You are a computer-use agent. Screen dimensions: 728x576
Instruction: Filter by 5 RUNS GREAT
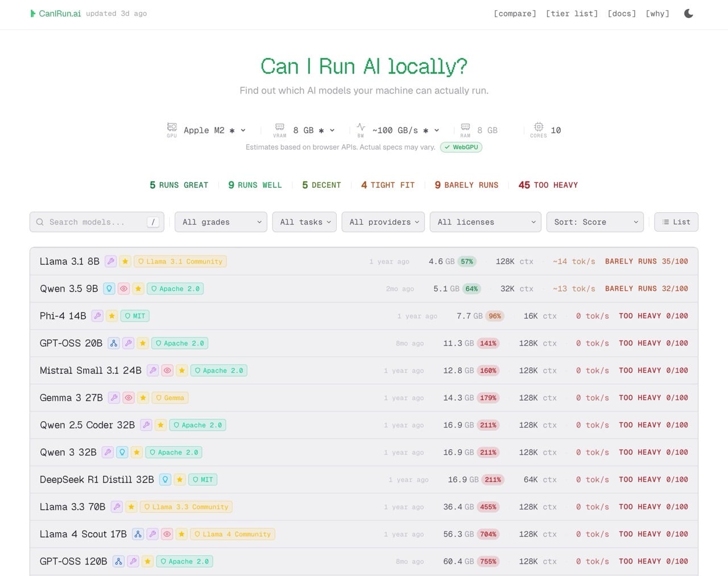click(179, 185)
